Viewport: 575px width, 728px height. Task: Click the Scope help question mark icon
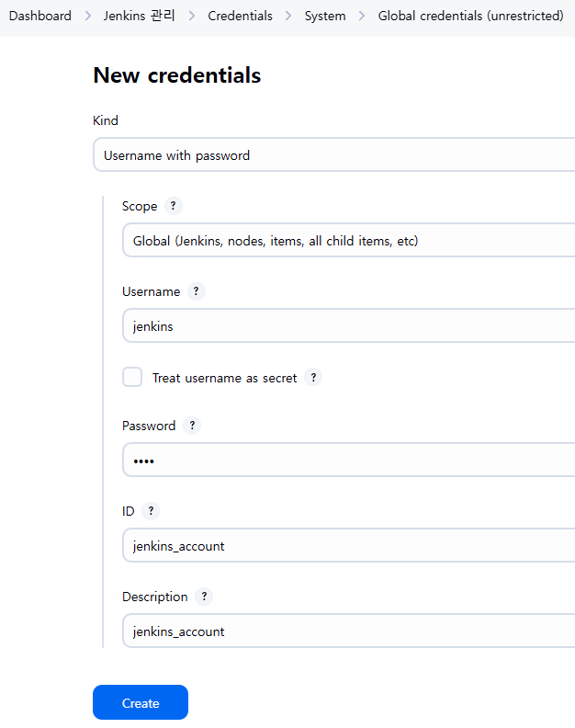pos(174,206)
